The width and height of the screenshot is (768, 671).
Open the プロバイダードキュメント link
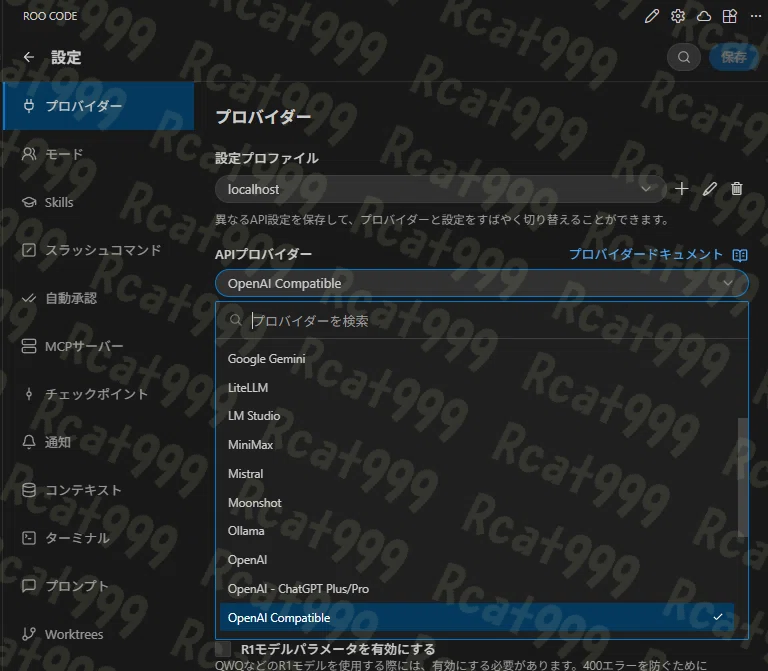646,254
